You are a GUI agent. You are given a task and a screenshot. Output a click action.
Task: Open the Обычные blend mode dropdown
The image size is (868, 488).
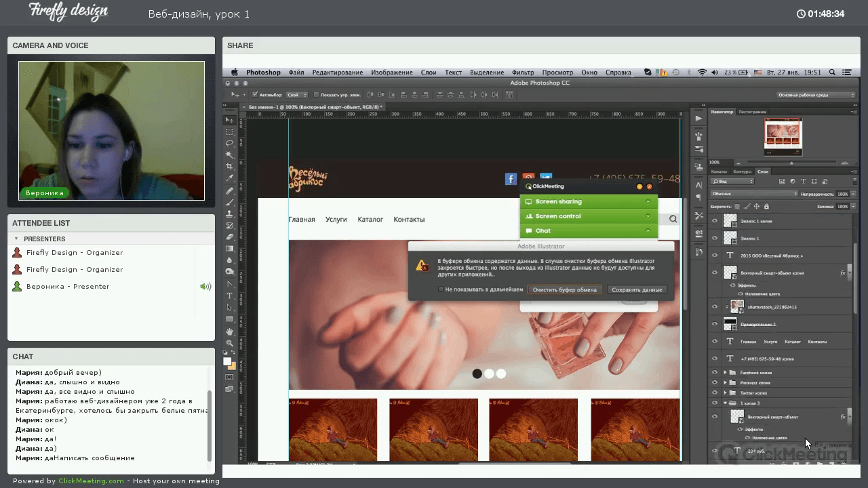[754, 194]
